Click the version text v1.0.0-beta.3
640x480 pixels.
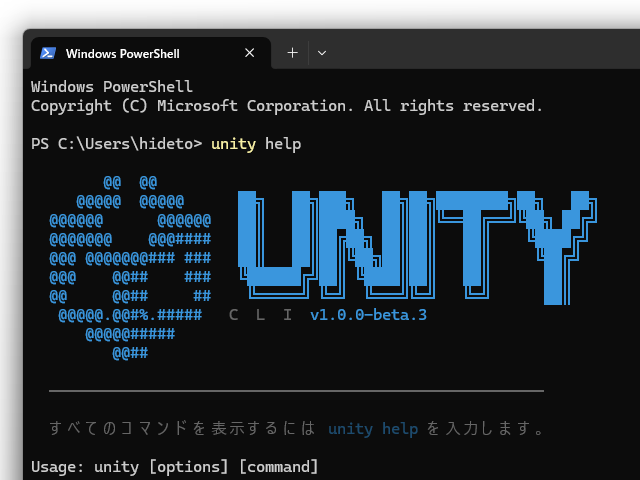pyautogui.click(x=368, y=315)
